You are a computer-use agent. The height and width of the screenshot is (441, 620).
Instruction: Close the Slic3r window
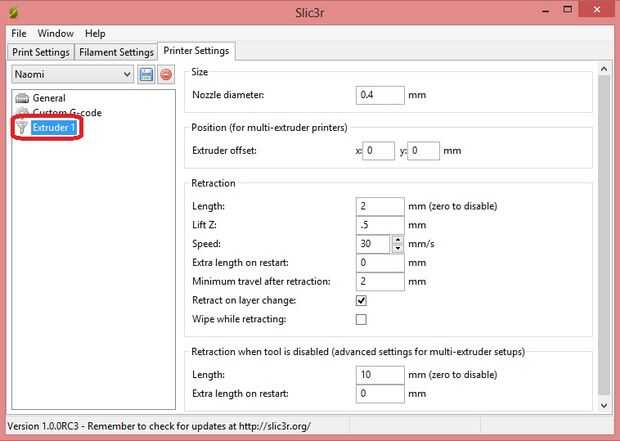coord(597,10)
